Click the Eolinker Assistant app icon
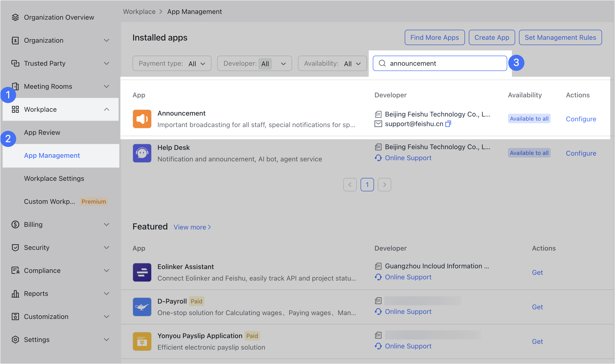615x364 pixels. pos(142,272)
